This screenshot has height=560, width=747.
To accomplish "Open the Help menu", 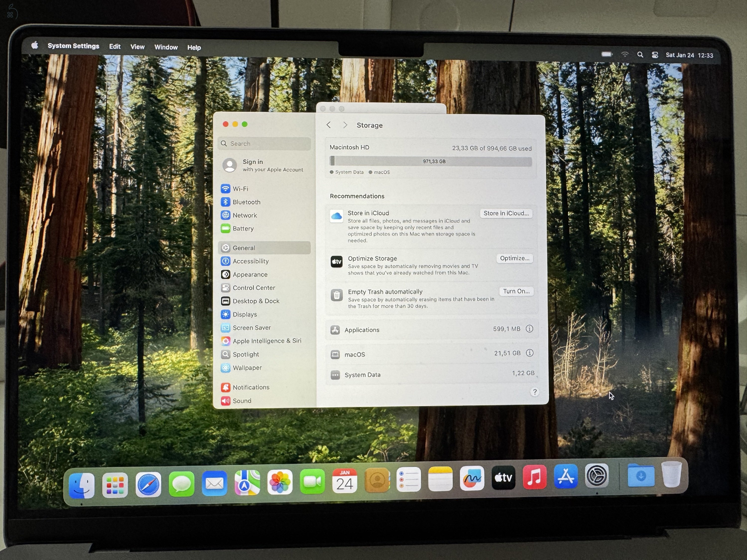I will [x=194, y=47].
